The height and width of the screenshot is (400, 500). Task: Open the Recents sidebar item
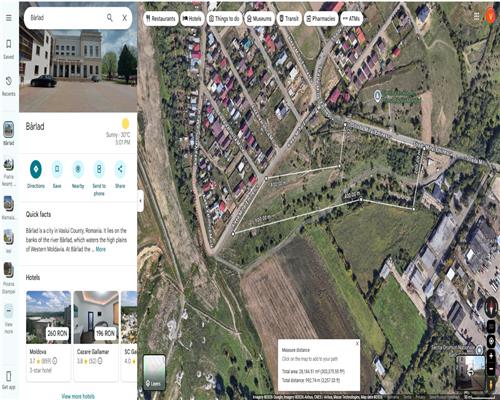(x=9, y=86)
